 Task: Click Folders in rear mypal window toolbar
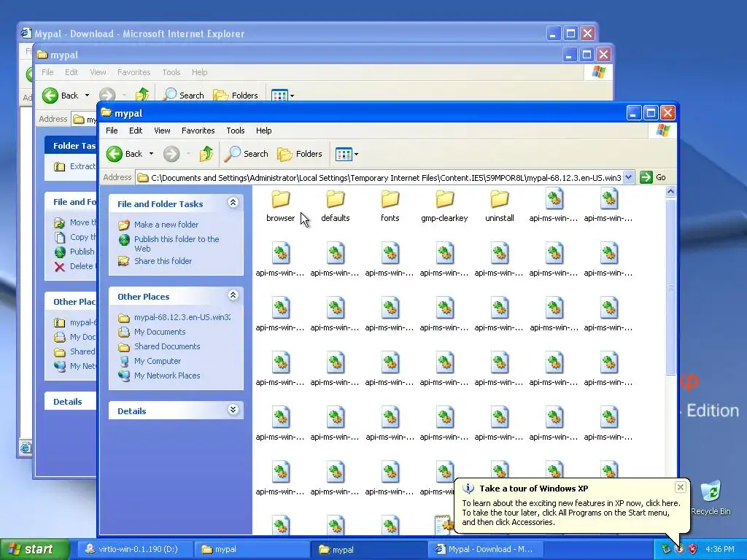[x=236, y=96]
